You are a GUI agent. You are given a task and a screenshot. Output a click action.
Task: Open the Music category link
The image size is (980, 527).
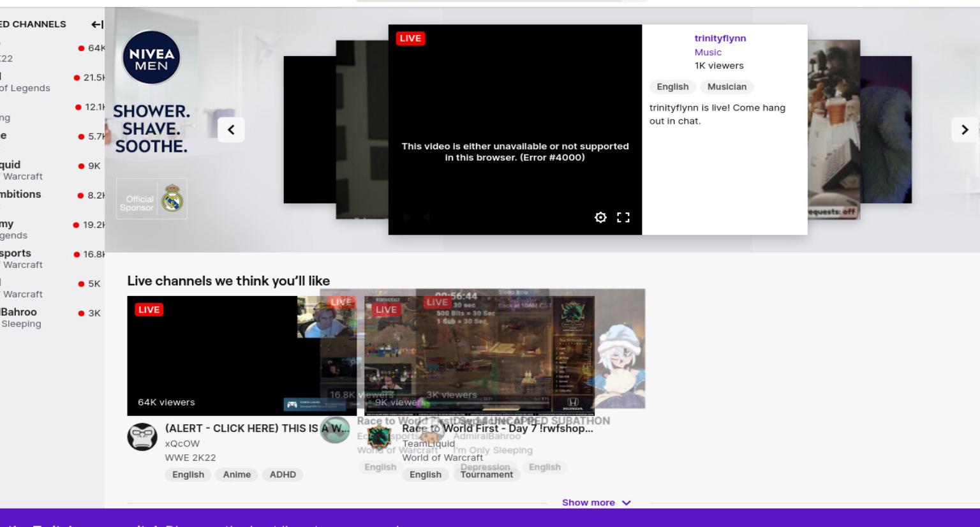click(x=708, y=52)
